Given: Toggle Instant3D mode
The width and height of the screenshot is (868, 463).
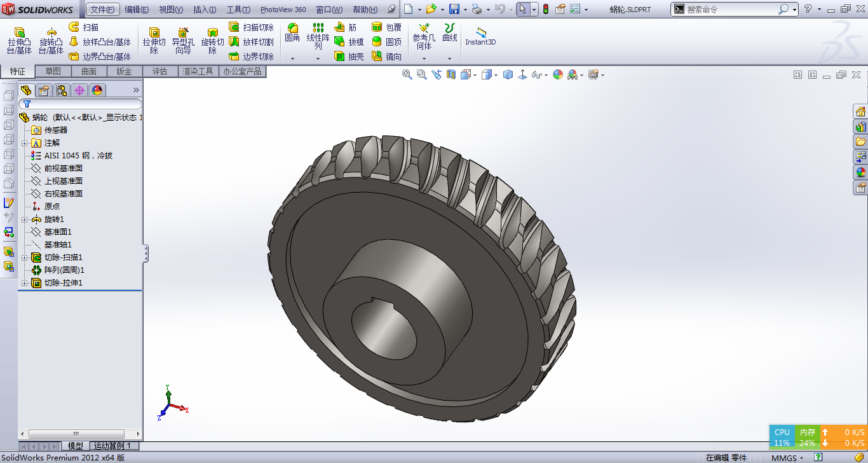Looking at the screenshot, I should click(480, 36).
